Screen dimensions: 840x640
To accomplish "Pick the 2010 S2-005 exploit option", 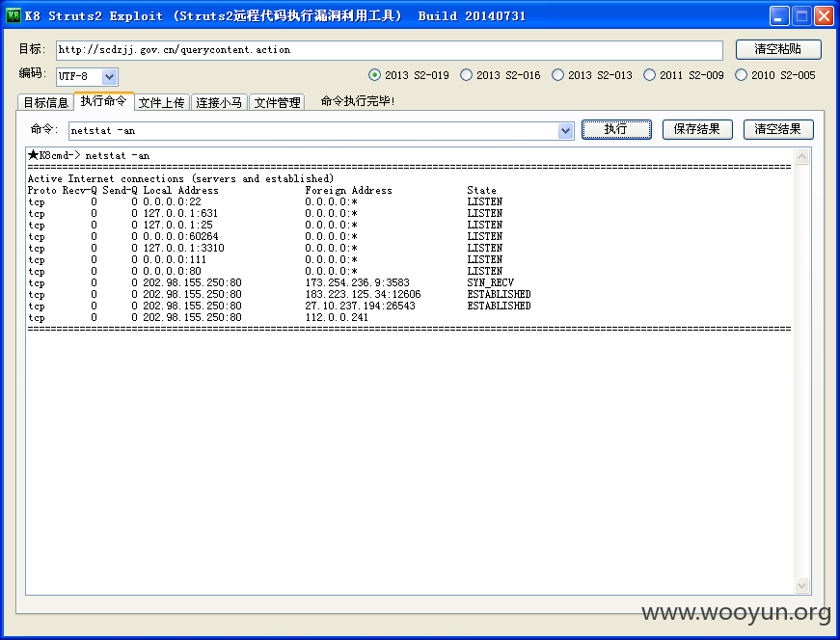I will click(775, 75).
